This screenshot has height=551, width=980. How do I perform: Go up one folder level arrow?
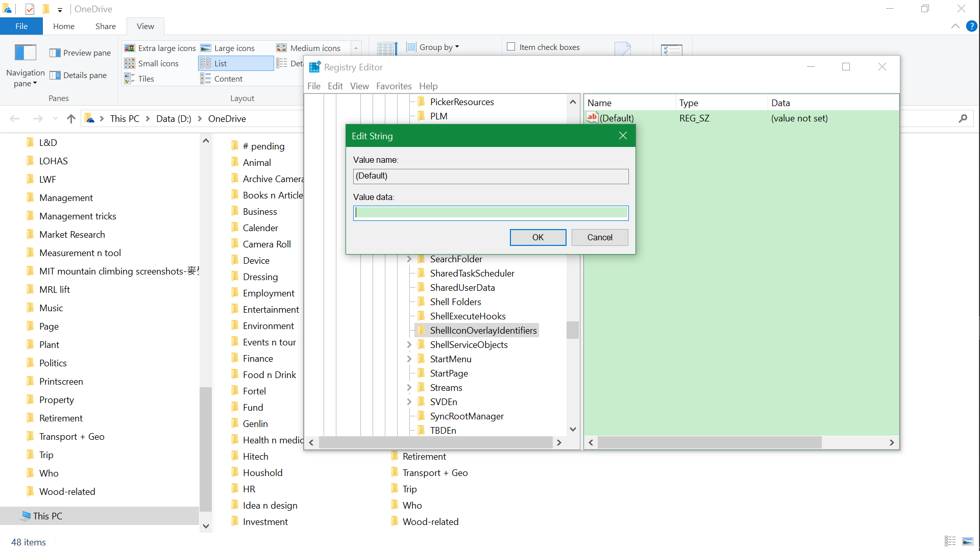pyautogui.click(x=71, y=118)
